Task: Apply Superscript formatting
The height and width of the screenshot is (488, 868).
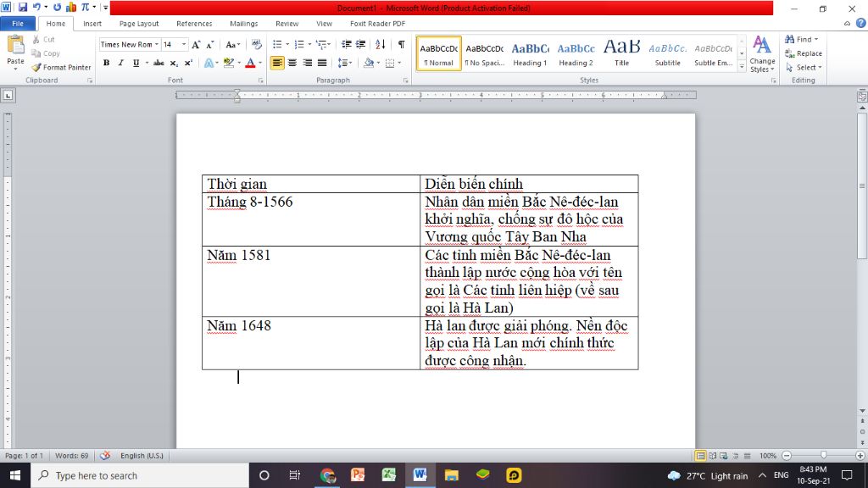Action: (x=188, y=63)
